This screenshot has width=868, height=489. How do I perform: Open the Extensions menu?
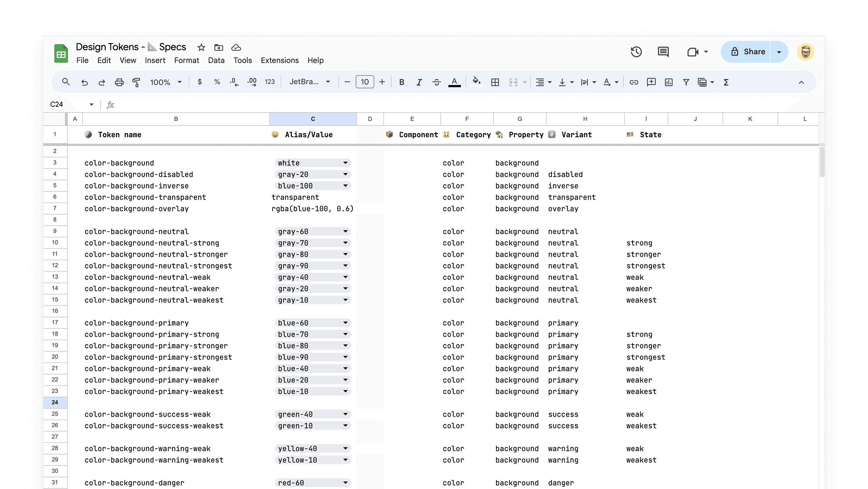pyautogui.click(x=279, y=60)
